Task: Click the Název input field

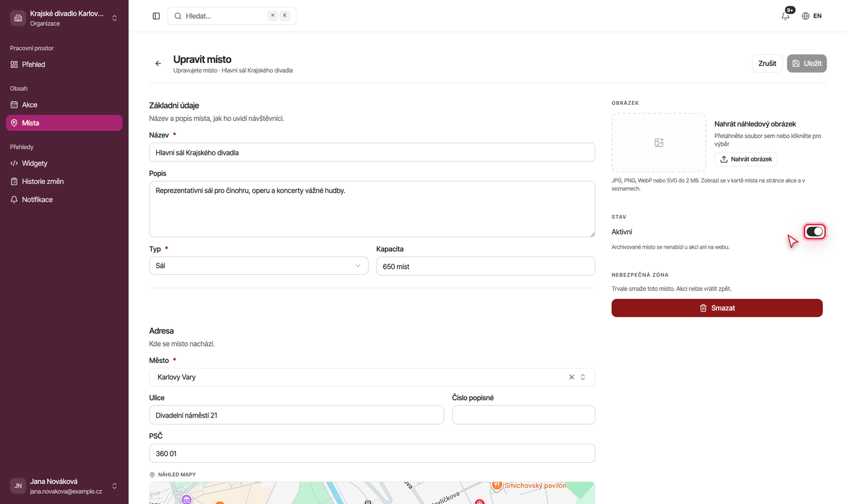Action: pyautogui.click(x=372, y=152)
